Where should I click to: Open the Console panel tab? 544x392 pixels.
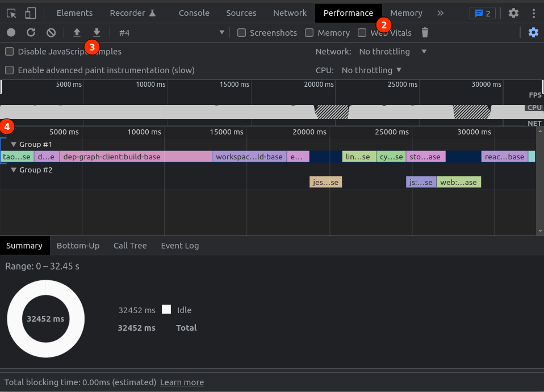(x=194, y=12)
